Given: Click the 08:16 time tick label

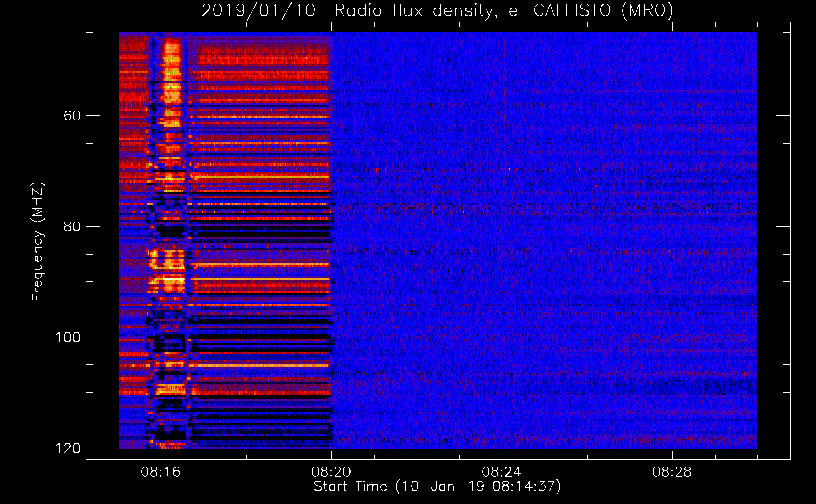Looking at the screenshot, I should coord(161,472).
